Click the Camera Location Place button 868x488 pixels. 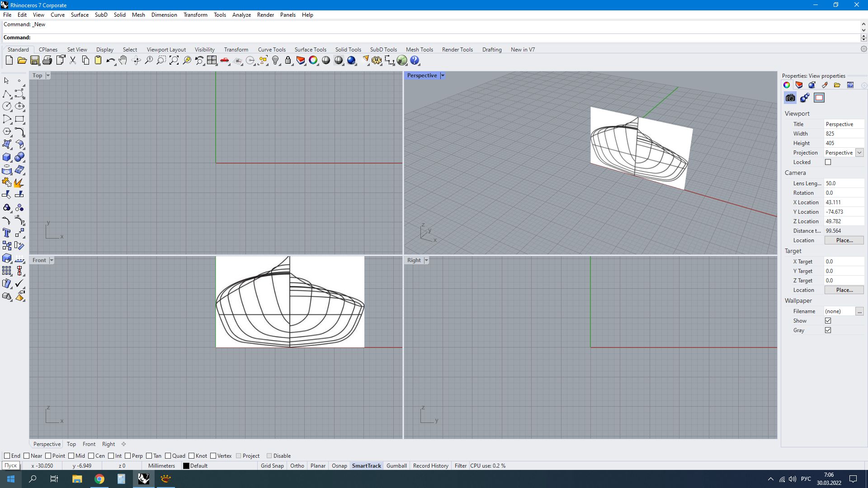coord(844,240)
